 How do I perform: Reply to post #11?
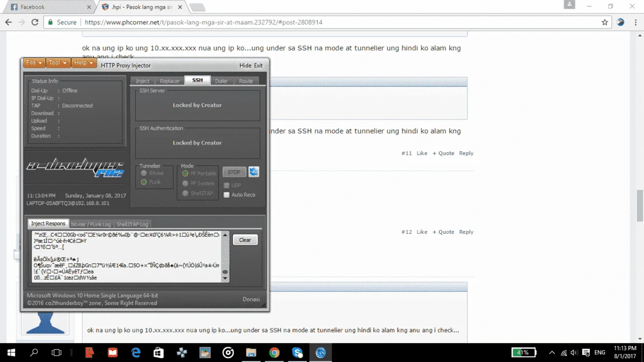pyautogui.click(x=466, y=153)
